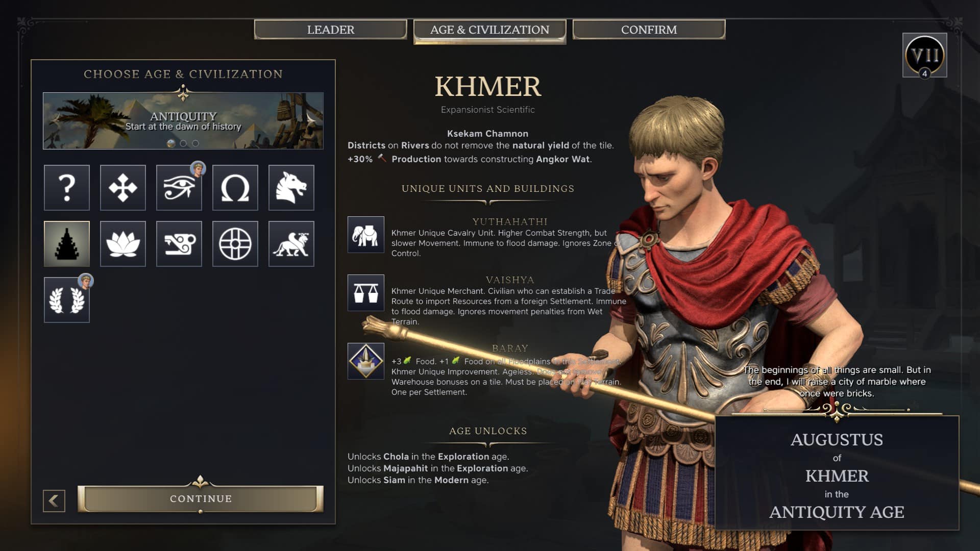The width and height of the screenshot is (980, 551).
Task: Switch to next age with right arrow
Action: [310, 119]
